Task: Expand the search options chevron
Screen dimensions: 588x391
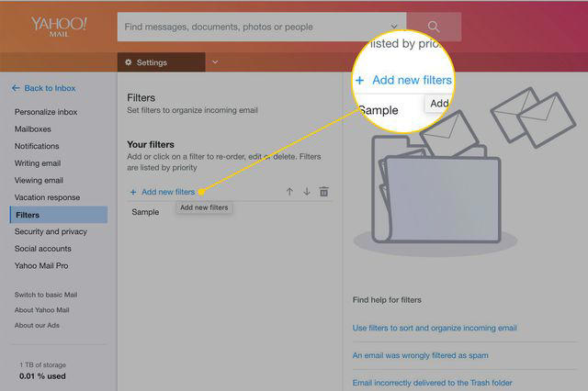Action: (394, 27)
